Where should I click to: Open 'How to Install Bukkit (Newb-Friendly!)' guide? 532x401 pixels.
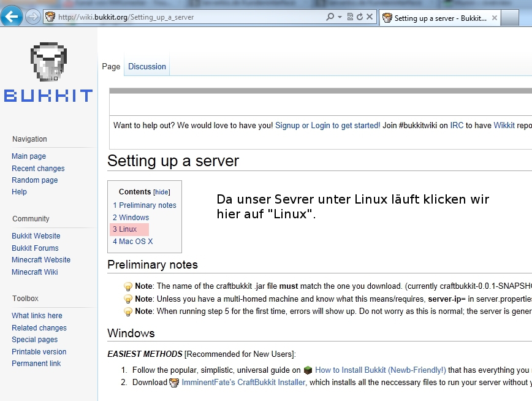(x=381, y=370)
